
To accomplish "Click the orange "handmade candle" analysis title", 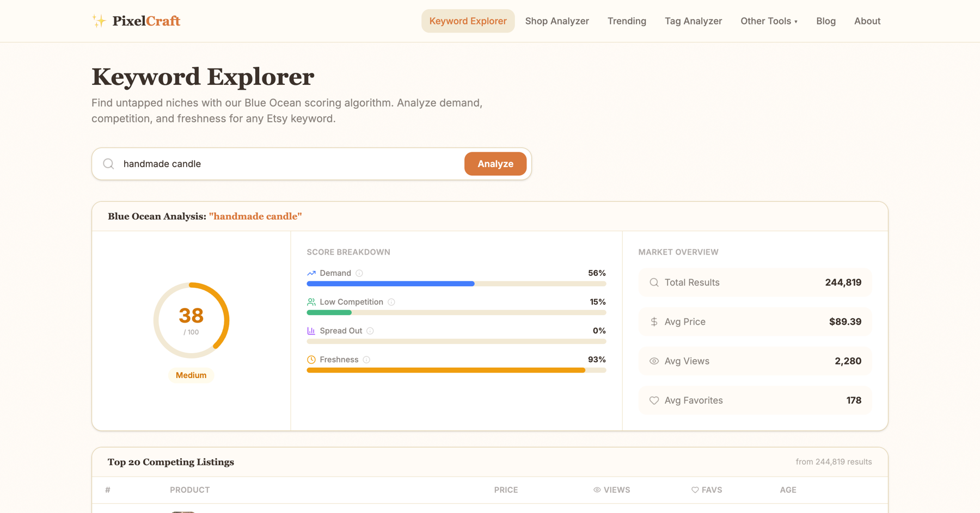I will pyautogui.click(x=255, y=217).
